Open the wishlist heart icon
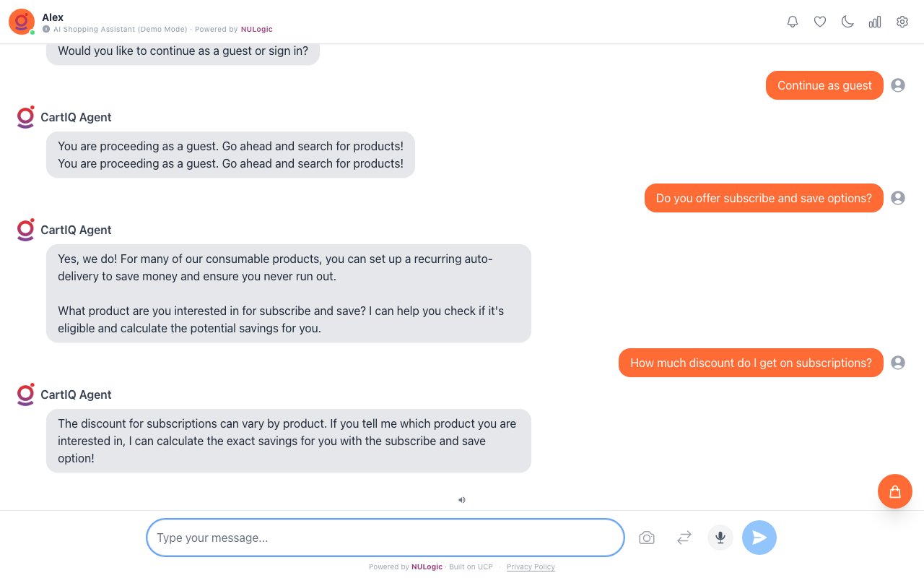The height and width of the screenshot is (578, 924). click(820, 22)
